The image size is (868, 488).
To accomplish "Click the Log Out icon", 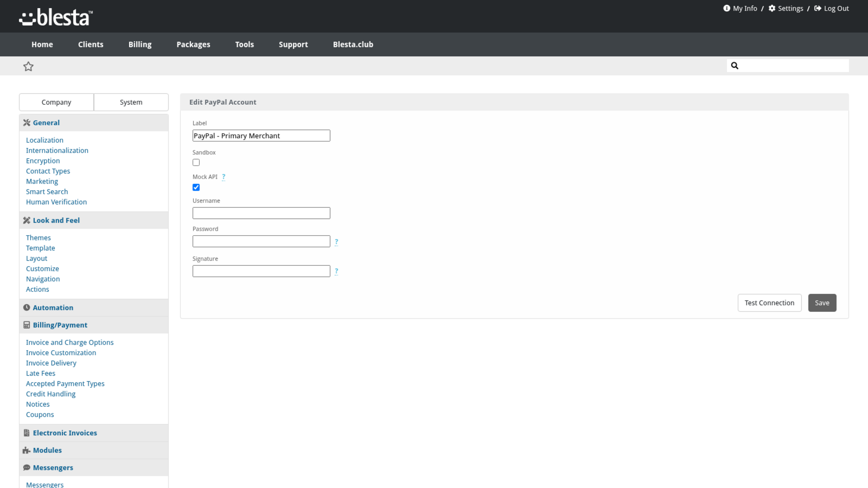I will (x=818, y=8).
